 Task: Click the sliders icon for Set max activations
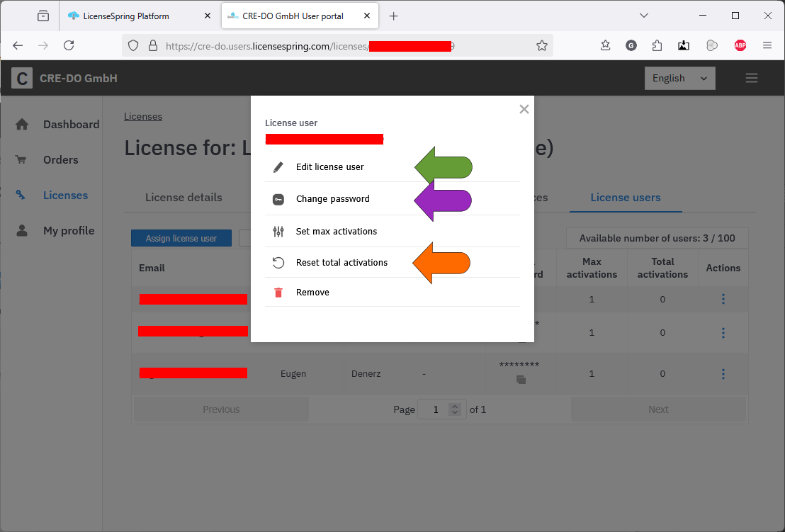278,231
